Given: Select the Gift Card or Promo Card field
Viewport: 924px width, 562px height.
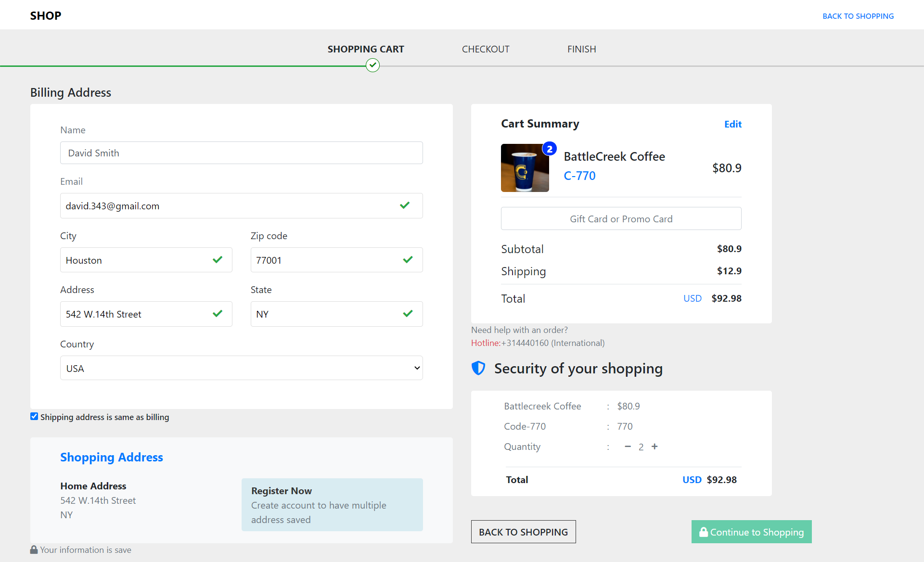Looking at the screenshot, I should click(x=621, y=218).
